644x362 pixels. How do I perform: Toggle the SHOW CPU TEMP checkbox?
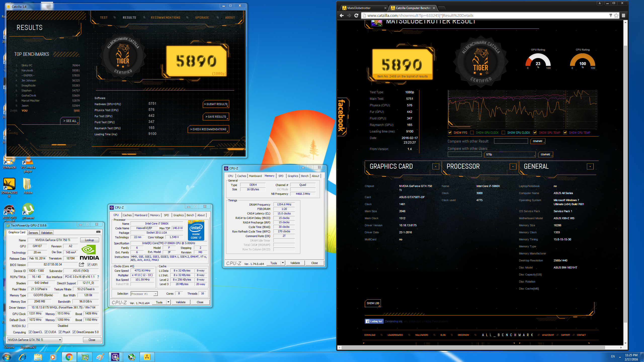point(565,133)
